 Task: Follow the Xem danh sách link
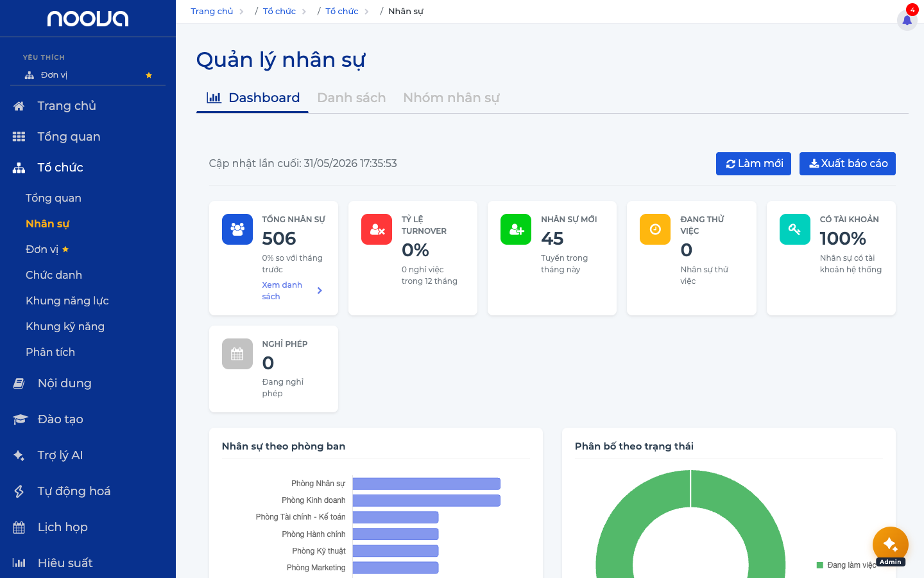coord(282,290)
